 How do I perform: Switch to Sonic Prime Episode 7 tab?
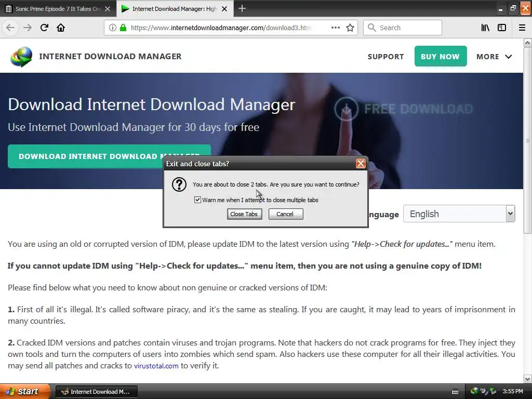tap(58, 9)
